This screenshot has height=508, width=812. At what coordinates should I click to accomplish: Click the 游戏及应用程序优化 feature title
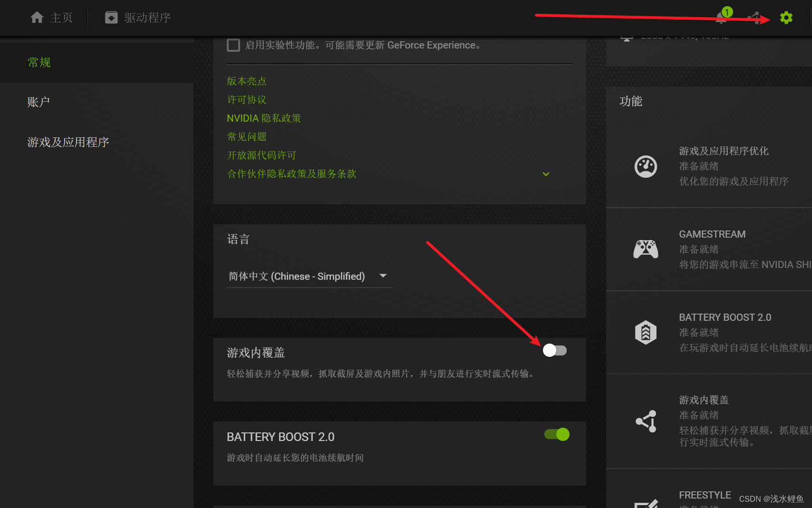click(x=724, y=151)
